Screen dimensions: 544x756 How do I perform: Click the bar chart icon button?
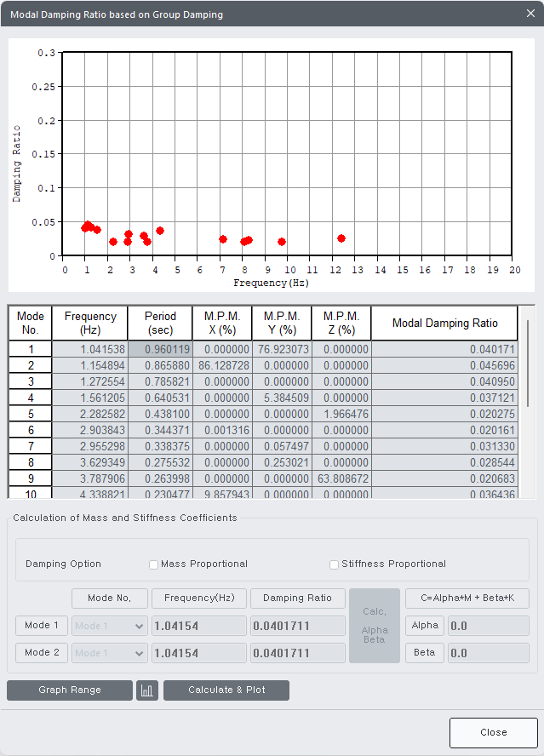[147, 690]
